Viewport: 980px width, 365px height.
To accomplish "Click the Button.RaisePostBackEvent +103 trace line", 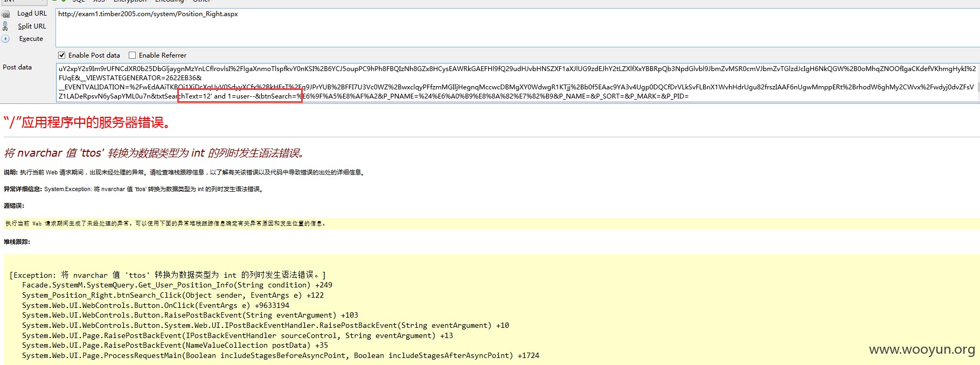I will point(190,315).
